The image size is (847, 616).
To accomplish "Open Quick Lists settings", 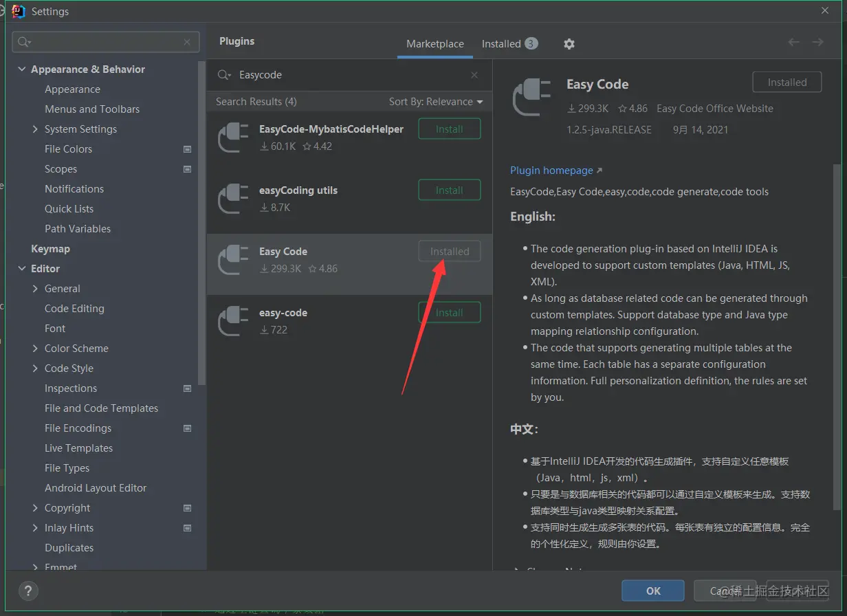I will 69,209.
